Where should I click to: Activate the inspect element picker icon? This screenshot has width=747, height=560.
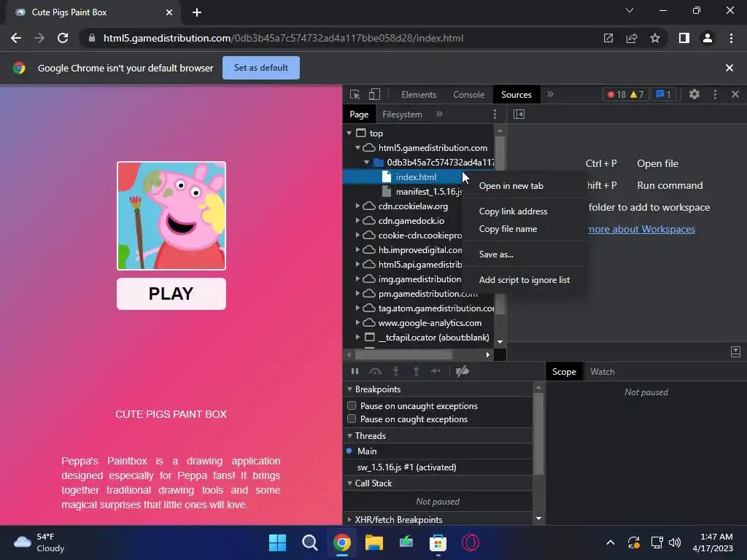355,94
